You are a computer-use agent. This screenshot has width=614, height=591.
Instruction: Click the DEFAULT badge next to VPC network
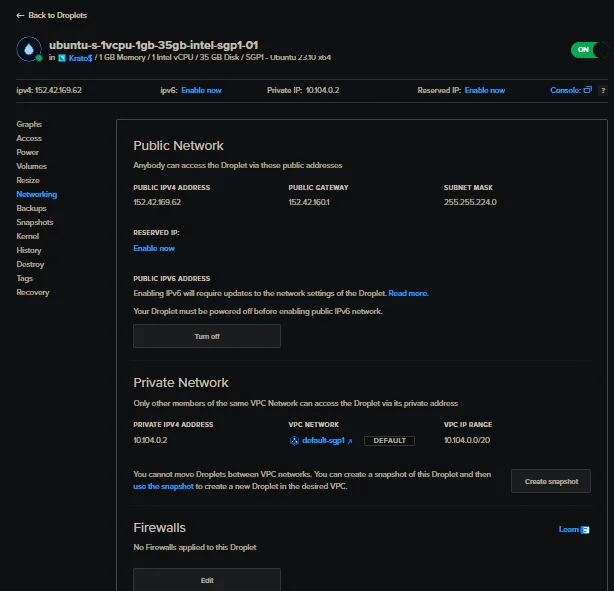[389, 441]
